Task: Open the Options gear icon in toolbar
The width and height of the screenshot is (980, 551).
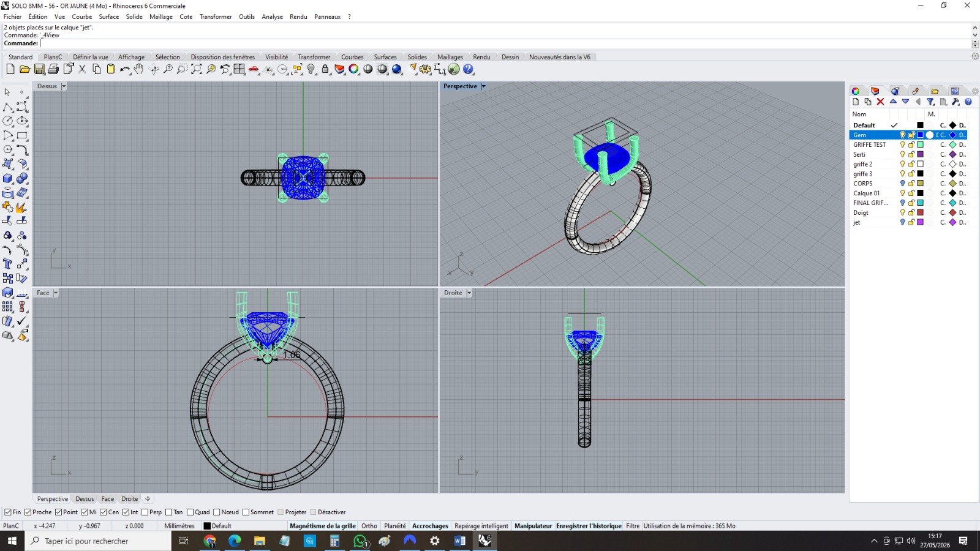Action: click(x=426, y=69)
